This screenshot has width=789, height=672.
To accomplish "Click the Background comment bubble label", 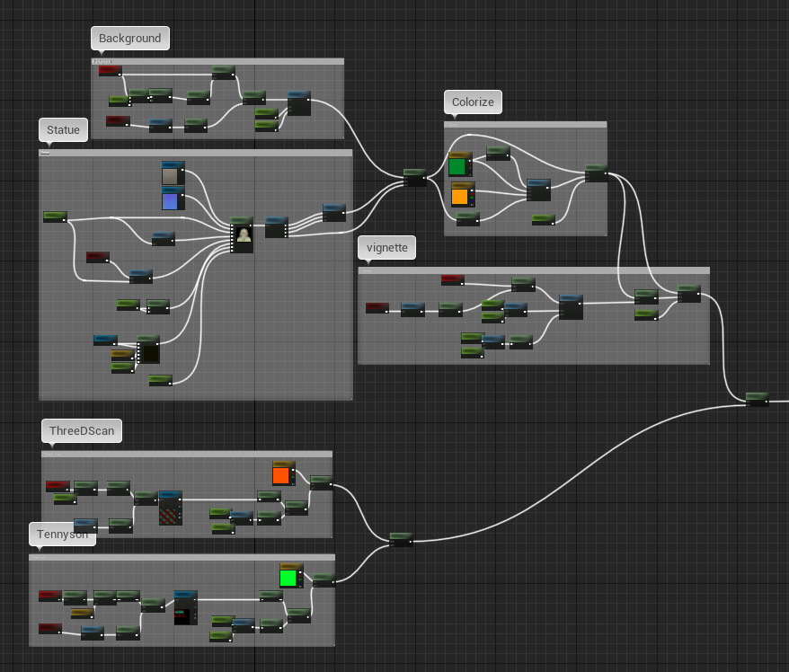I will pos(129,39).
